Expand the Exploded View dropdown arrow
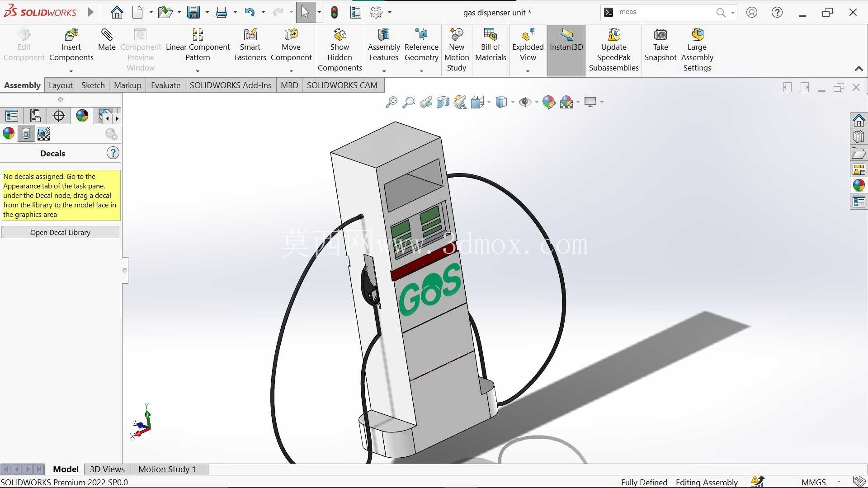The image size is (868, 488). (x=528, y=71)
